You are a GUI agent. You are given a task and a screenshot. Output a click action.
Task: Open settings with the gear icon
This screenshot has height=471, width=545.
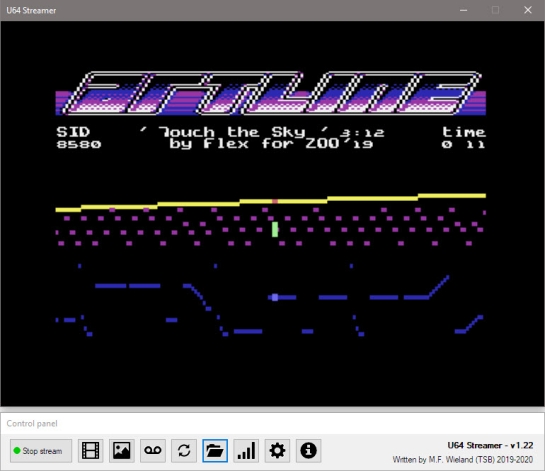pos(277,451)
